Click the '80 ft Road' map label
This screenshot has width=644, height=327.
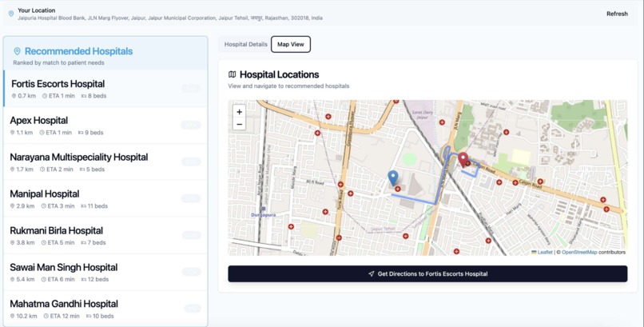315,182
